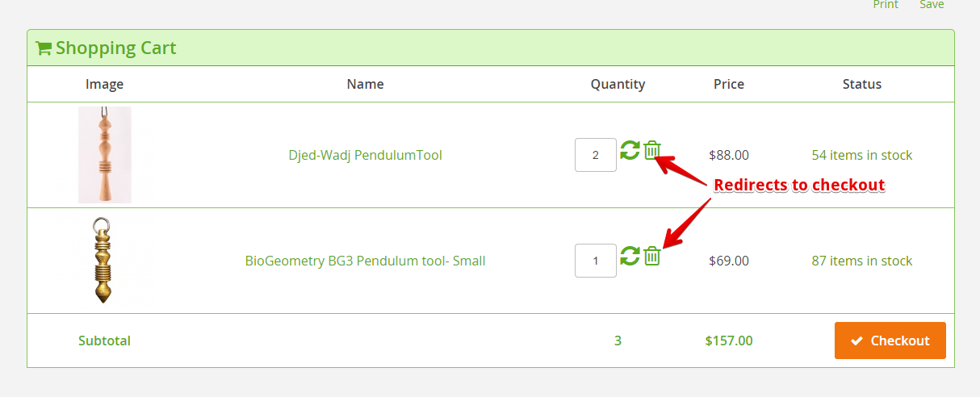Click the $157.00 subtotal price
The width and height of the screenshot is (980, 397).
(728, 341)
